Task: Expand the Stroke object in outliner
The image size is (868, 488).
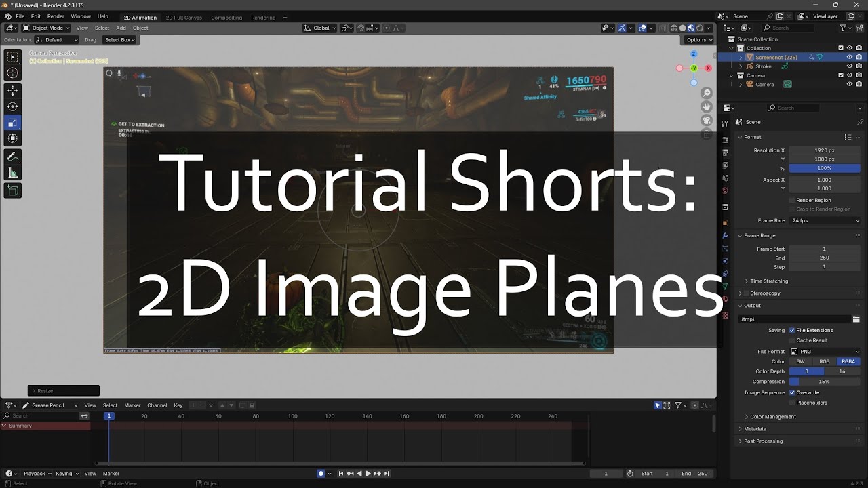Action: tap(741, 66)
